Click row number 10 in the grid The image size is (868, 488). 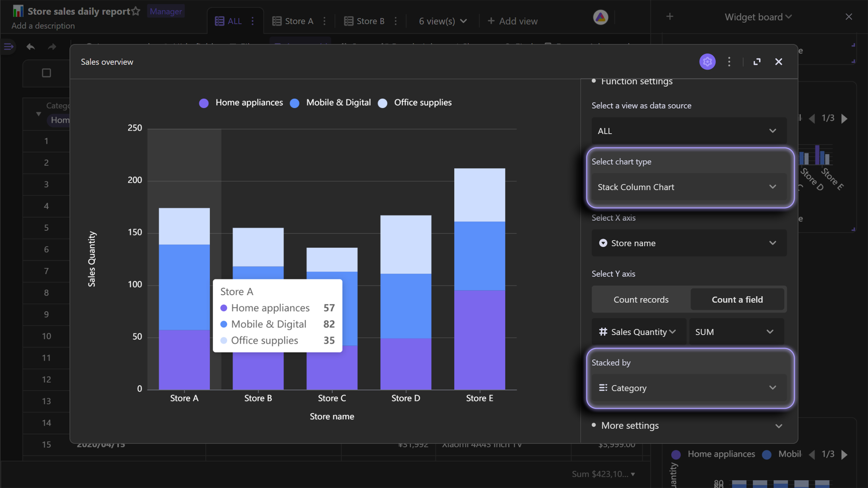(x=46, y=336)
